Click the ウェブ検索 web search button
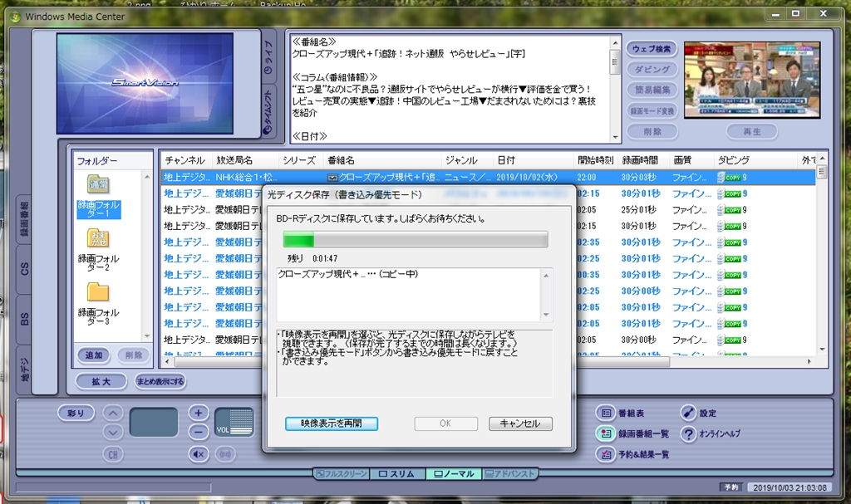Viewport: 851px width, 504px height. (x=652, y=49)
